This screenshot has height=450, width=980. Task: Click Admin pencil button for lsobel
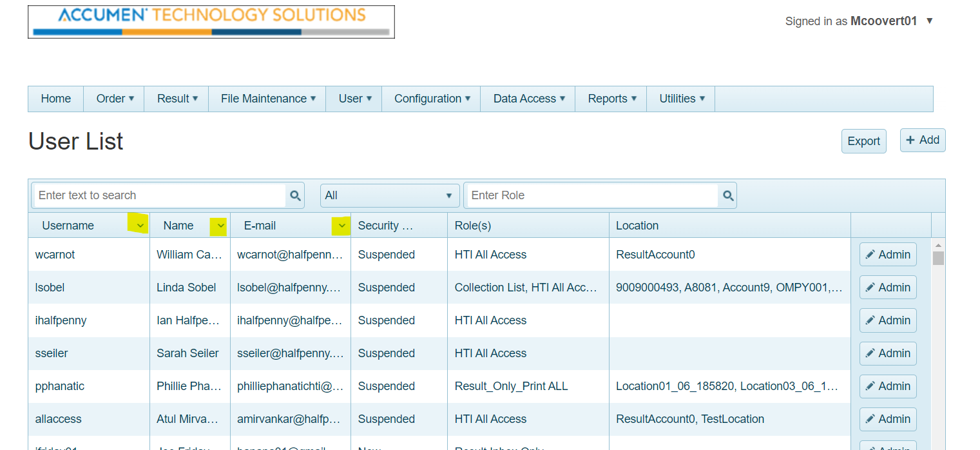click(887, 288)
